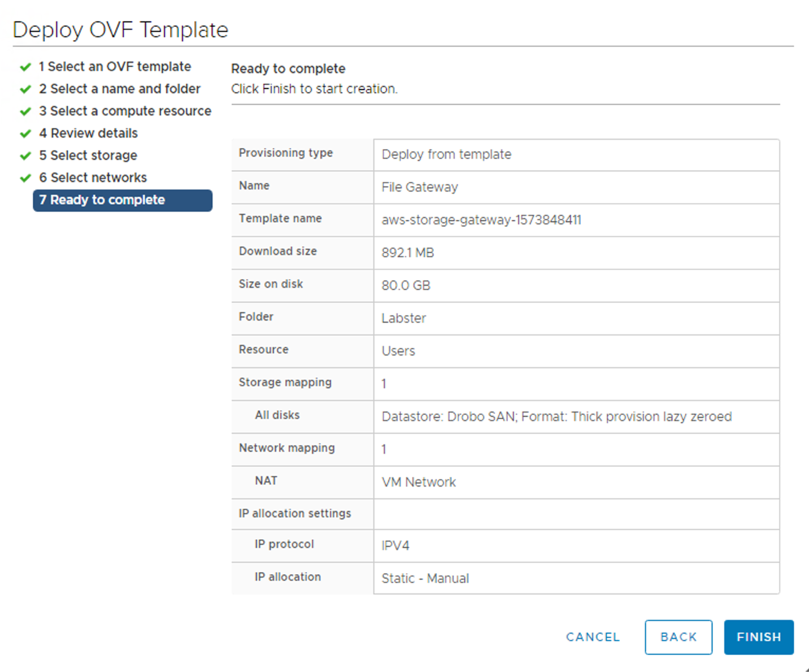Open step 6 Select networks

[93, 177]
